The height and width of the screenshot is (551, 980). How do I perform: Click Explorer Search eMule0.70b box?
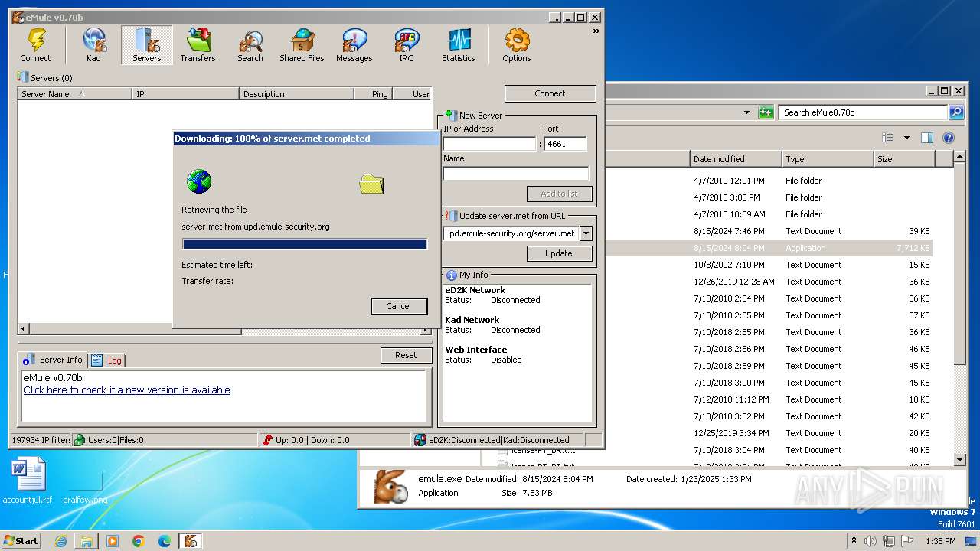pos(864,112)
